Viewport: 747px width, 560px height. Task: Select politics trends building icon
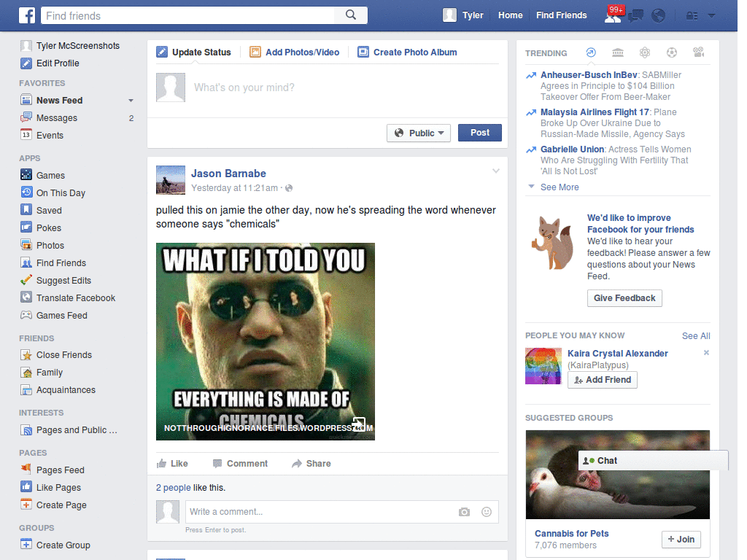point(618,52)
